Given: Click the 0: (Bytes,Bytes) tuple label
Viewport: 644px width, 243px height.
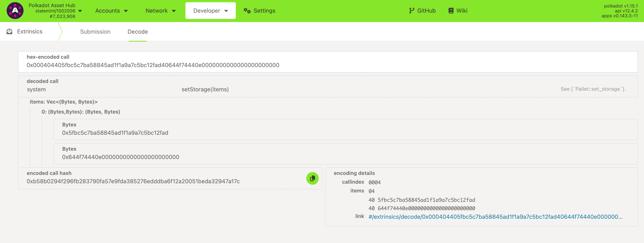Looking at the screenshot, I should coord(81,112).
